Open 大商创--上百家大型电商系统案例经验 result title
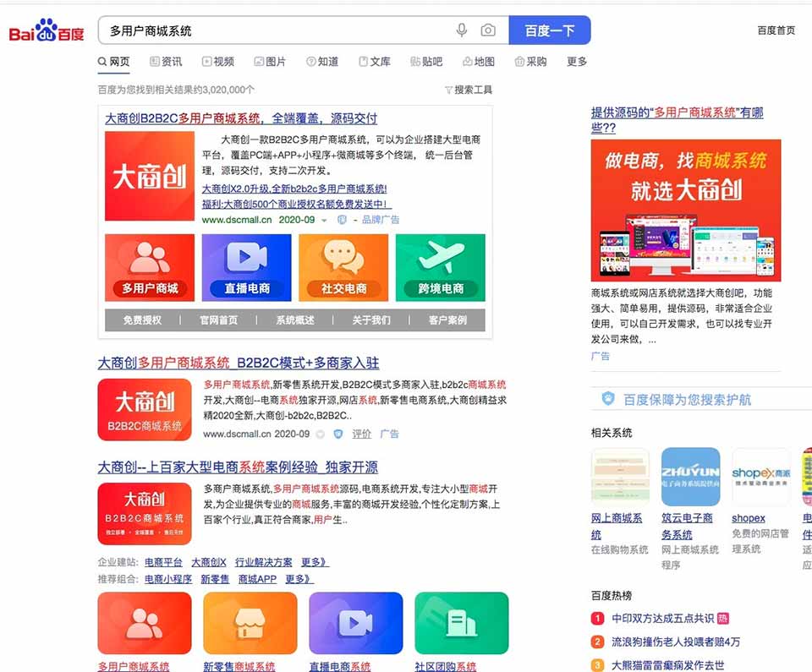812x672 pixels. [238, 467]
